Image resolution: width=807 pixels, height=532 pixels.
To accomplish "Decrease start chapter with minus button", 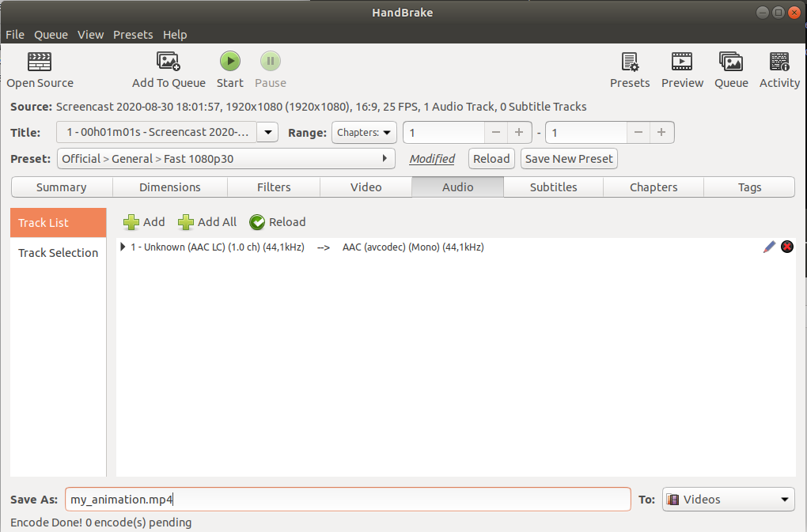I will [495, 133].
